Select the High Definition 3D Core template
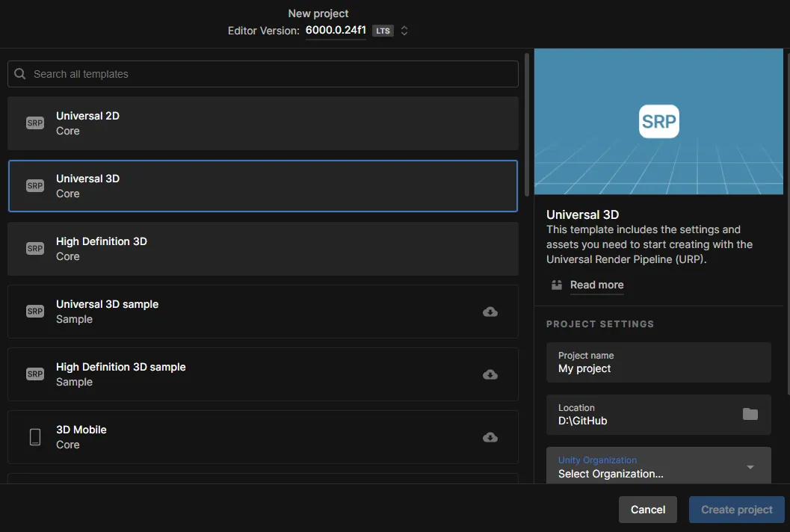 point(263,249)
